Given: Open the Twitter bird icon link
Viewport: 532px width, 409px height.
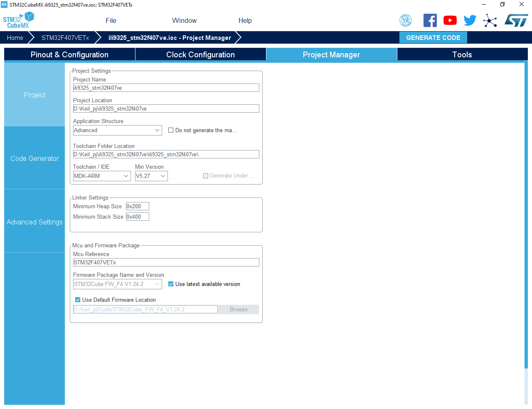Looking at the screenshot, I should coord(470,20).
